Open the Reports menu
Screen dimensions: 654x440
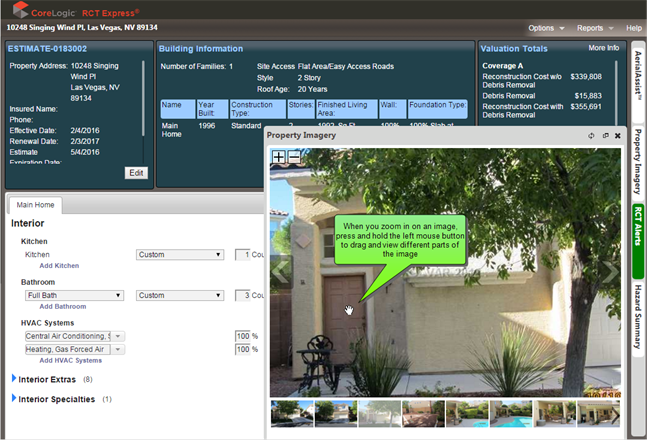click(595, 28)
